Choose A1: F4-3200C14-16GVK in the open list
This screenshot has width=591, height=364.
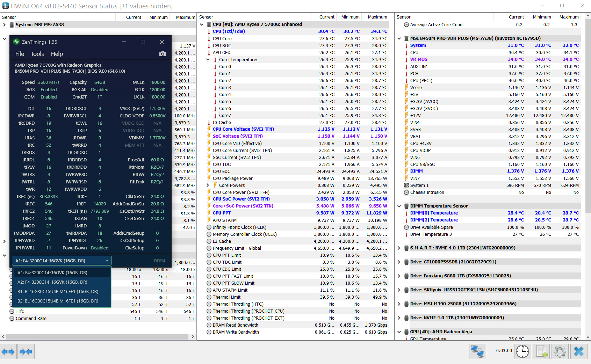62,273
